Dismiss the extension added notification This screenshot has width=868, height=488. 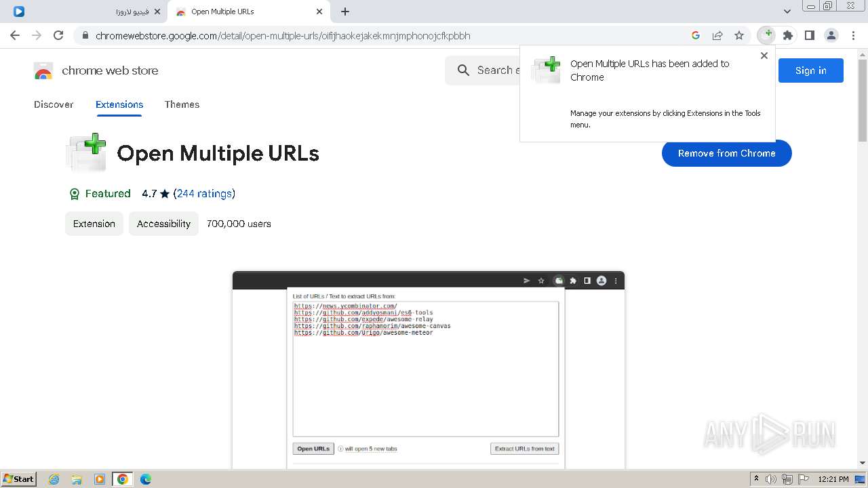[764, 56]
